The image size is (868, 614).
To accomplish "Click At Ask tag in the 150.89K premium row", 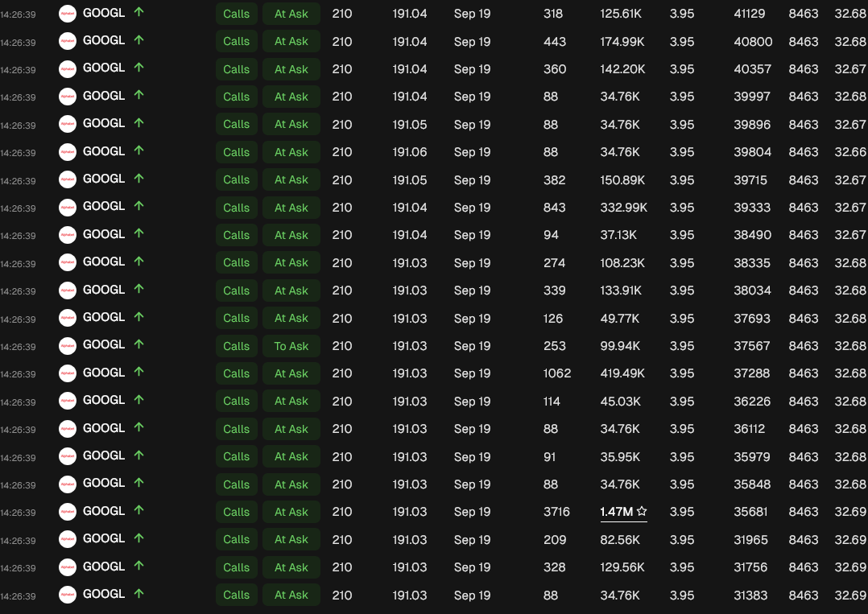I will (291, 179).
